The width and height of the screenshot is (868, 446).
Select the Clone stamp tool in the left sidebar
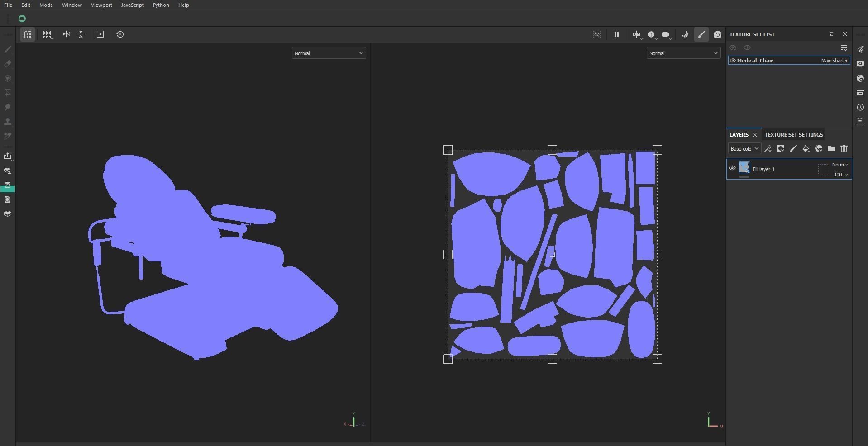(x=8, y=122)
